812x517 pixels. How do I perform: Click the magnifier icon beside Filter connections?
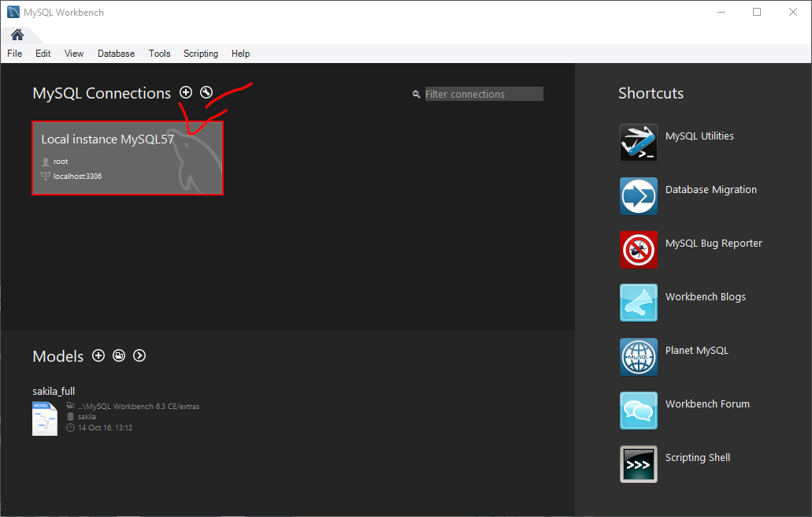(x=416, y=95)
